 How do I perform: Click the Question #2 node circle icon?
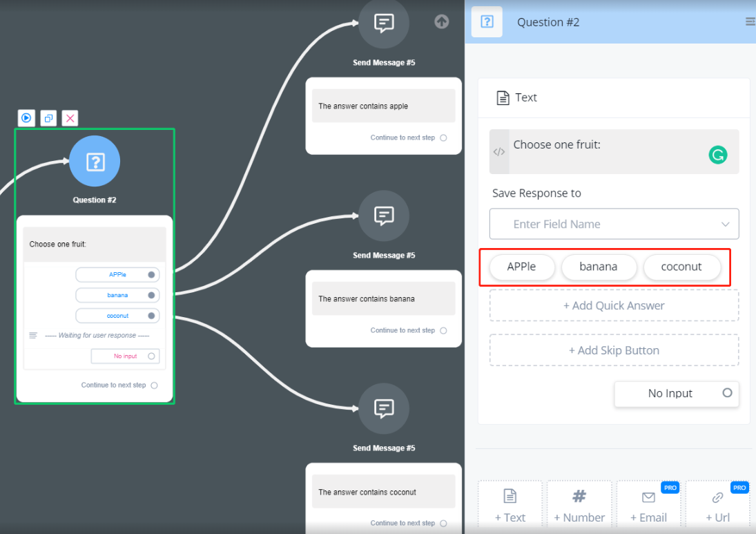[95, 162]
